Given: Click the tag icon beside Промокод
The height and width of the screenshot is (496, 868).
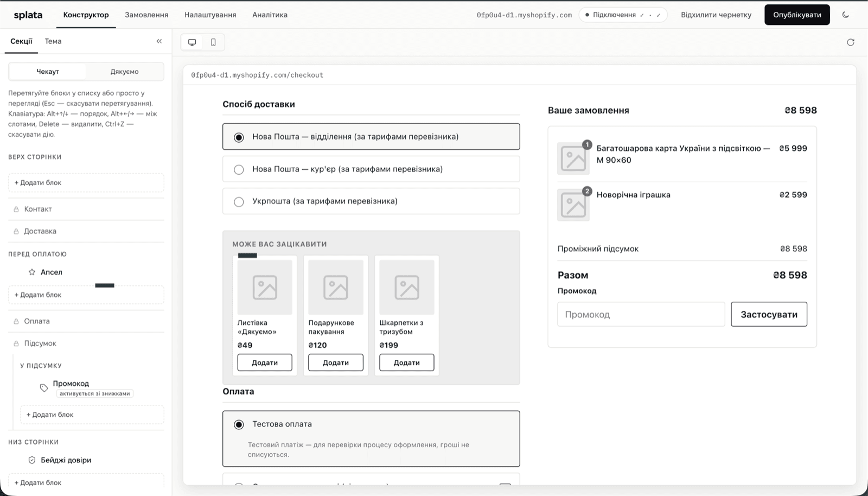Looking at the screenshot, I should click(x=44, y=387).
